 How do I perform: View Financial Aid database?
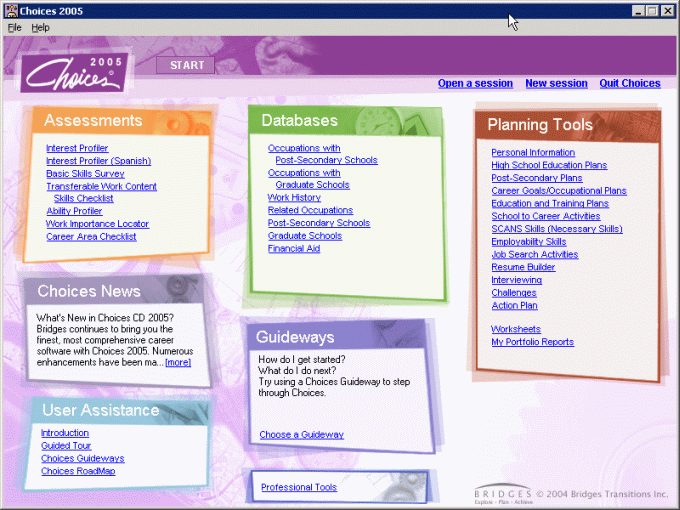pos(294,248)
